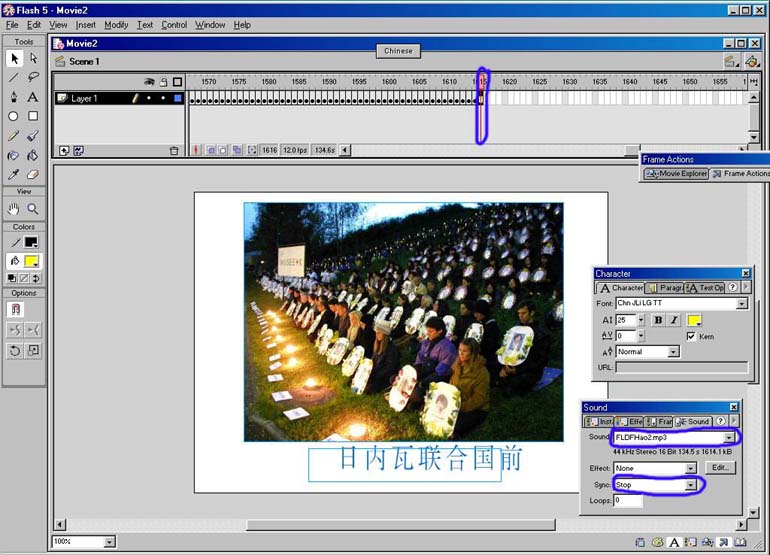Screen dimensions: 770x555
Task: Select the Hand tool
Action: (x=14, y=209)
